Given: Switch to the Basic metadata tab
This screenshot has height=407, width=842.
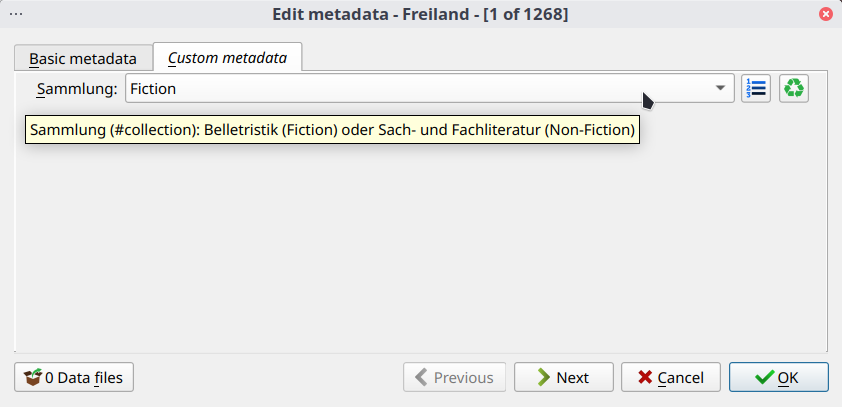Looking at the screenshot, I should [82, 58].
